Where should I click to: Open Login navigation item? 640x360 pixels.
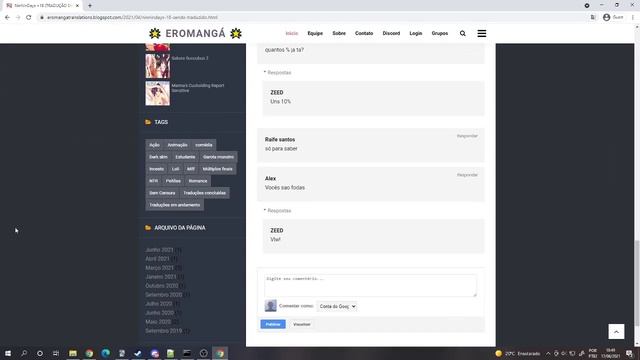pos(416,33)
